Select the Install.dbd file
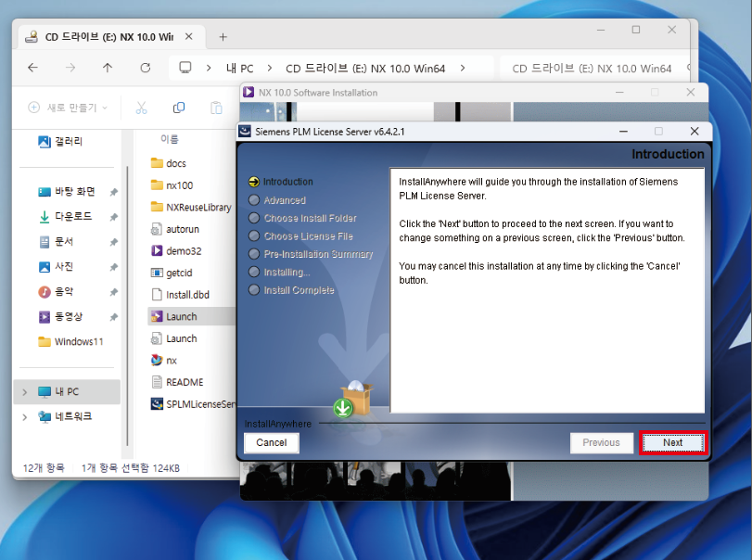This screenshot has height=560, width=752. coord(180,295)
